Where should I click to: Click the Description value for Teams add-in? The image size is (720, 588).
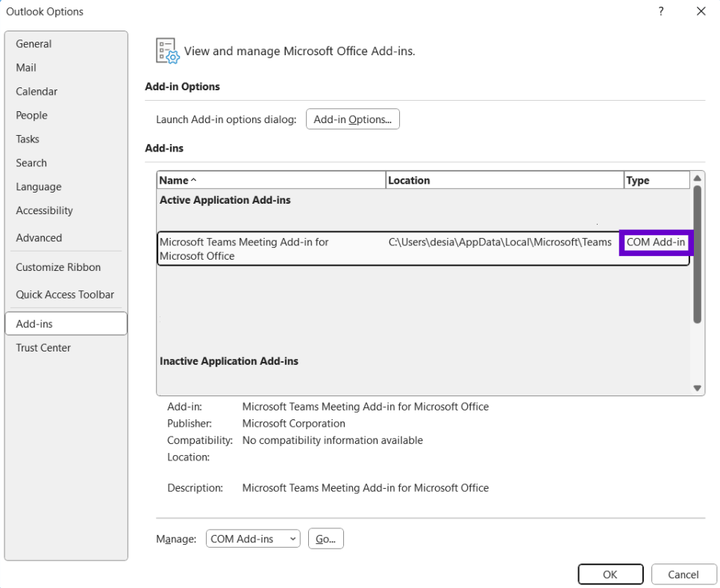(x=366, y=488)
